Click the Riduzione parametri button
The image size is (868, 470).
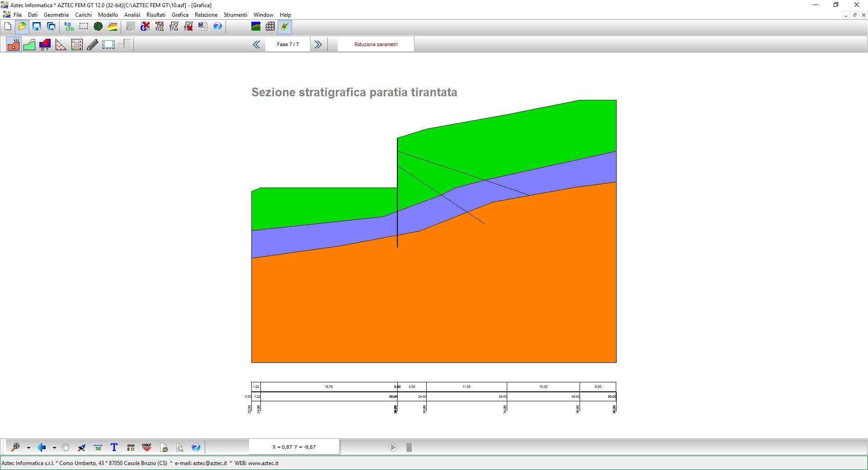click(376, 44)
